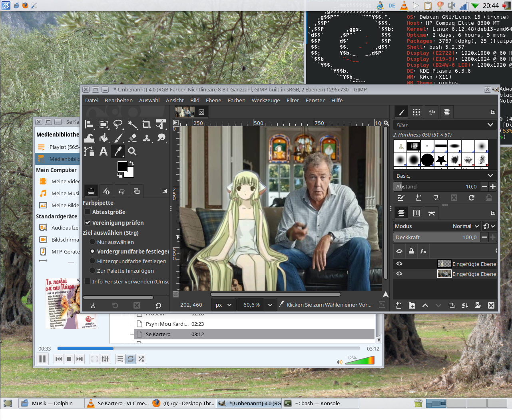Image resolution: width=512 pixels, height=420 pixels.
Task: Switch to Musik — Dolphin in taskbar
Action: click(x=52, y=403)
